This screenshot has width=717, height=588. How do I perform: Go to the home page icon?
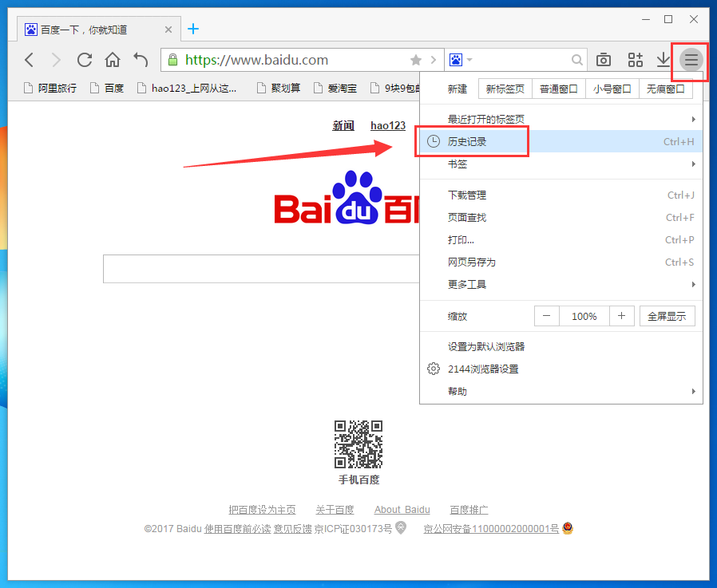[x=113, y=60]
